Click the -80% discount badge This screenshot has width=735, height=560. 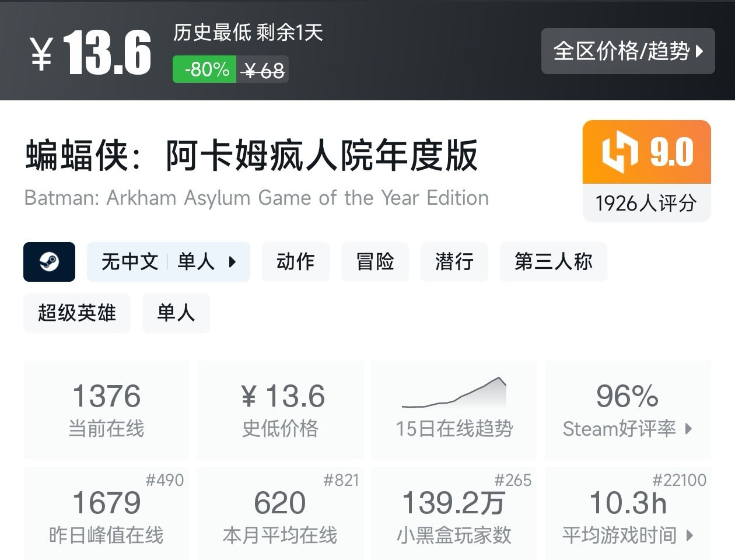[204, 69]
